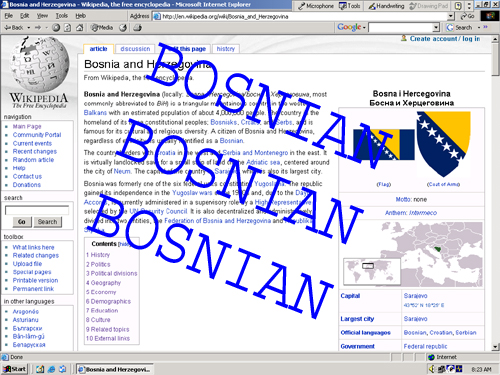Click the Refresh page icon

click(x=68, y=28)
